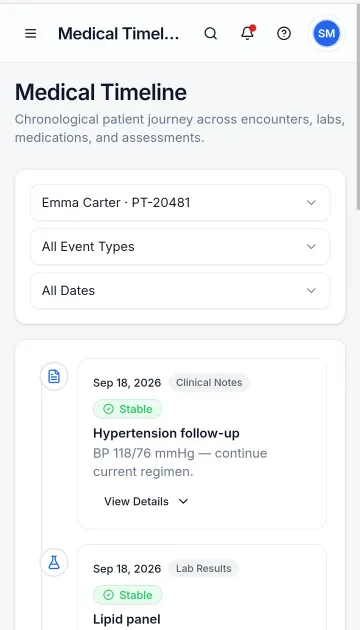Click the clinical notes document timeline icon
Image resolution: width=360 pixels, height=630 pixels.
(54, 376)
